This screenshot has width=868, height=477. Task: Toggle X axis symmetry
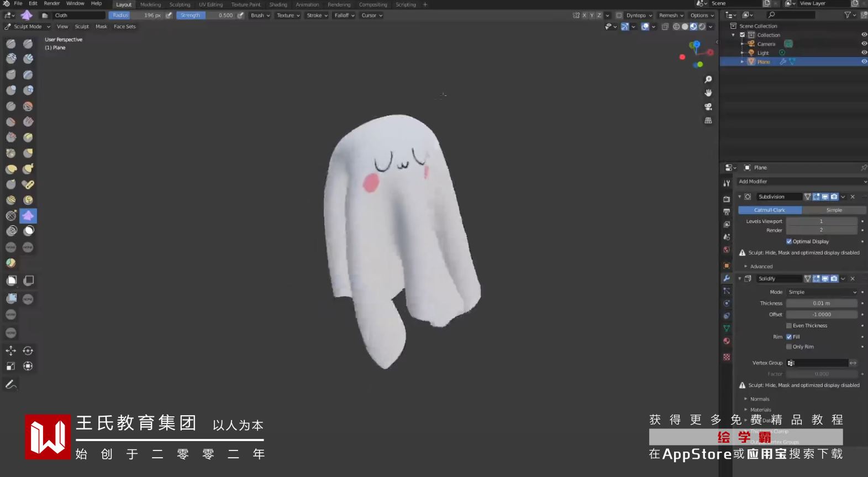[x=584, y=15]
